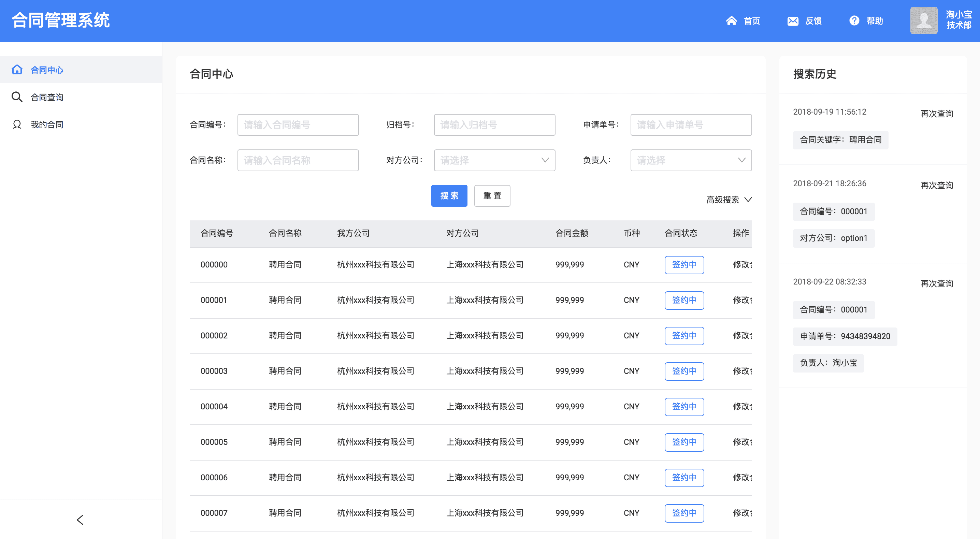Click 修改 link in row 000000
The height and width of the screenshot is (539, 980).
pyautogui.click(x=742, y=265)
